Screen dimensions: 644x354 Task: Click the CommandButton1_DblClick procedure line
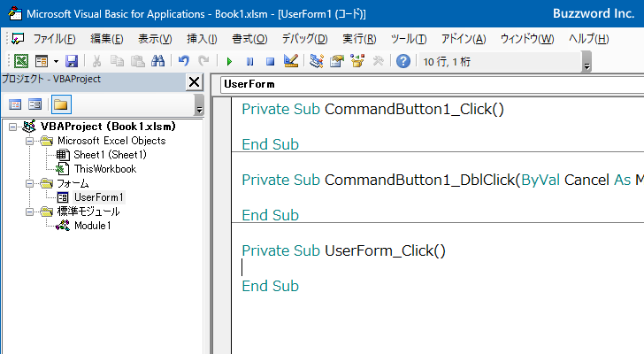(442, 180)
